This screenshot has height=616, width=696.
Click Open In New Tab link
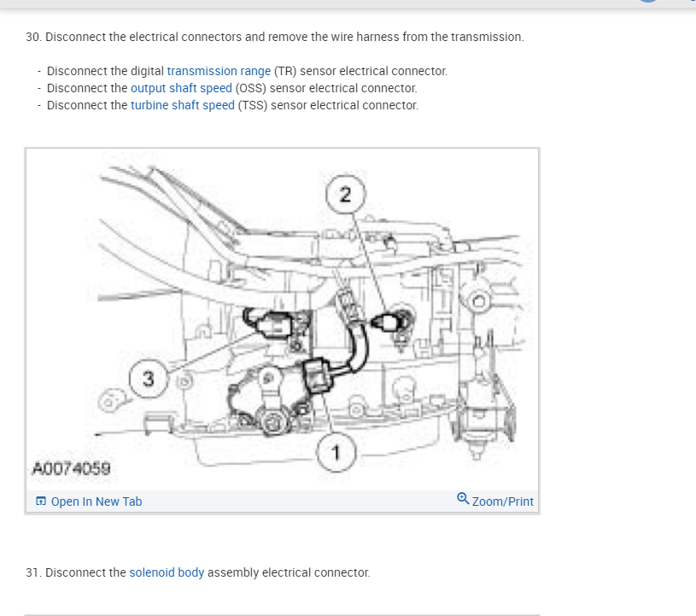[97, 502]
